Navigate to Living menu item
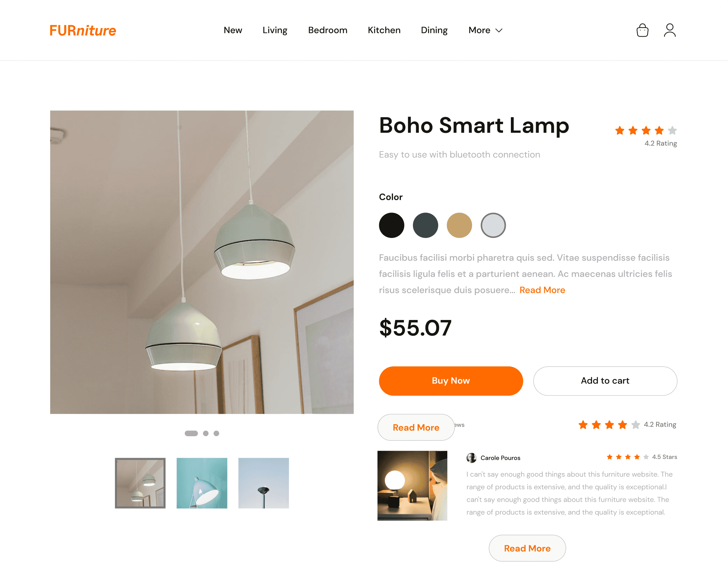The image size is (728, 577). coord(274,30)
